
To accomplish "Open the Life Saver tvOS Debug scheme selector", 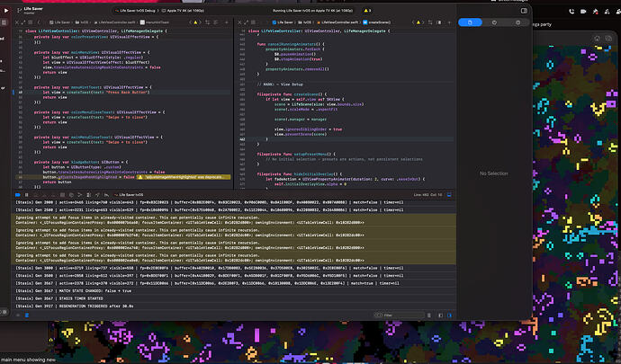I will tap(136, 11).
